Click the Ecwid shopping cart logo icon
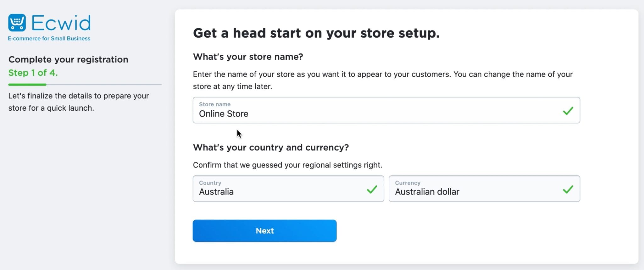This screenshot has width=644, height=270. (x=17, y=23)
